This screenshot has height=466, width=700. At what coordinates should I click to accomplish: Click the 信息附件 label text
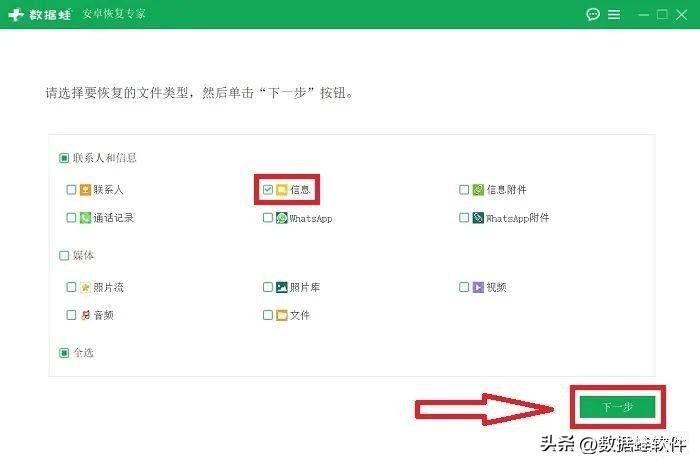point(507,190)
